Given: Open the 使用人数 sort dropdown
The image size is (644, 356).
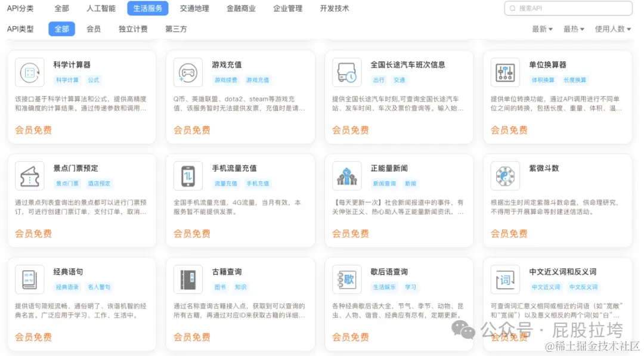Looking at the screenshot, I should coord(613,28).
